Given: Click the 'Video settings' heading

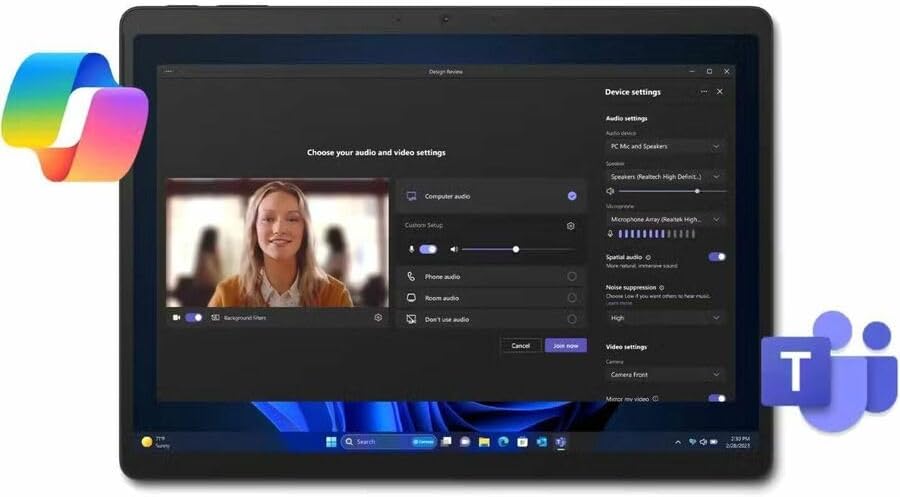Looking at the screenshot, I should tap(626, 347).
